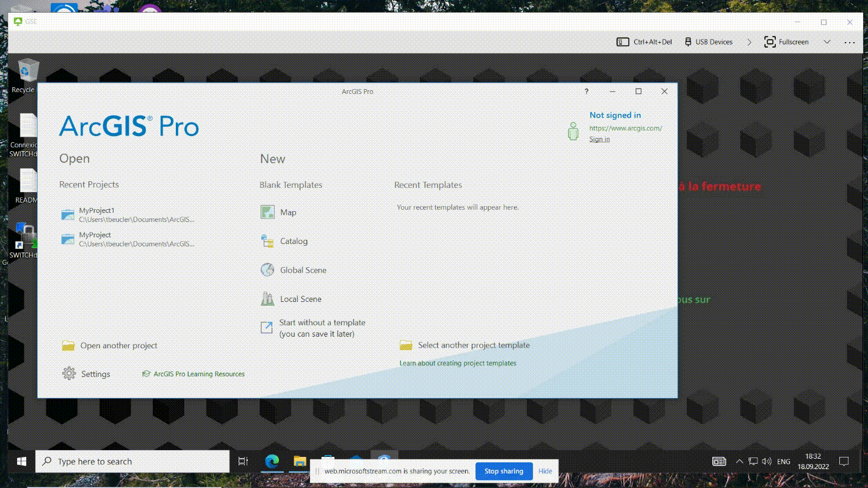The height and width of the screenshot is (488, 868).
Task: Open the ArcGIS Pro help question mark
Action: pyautogui.click(x=587, y=91)
